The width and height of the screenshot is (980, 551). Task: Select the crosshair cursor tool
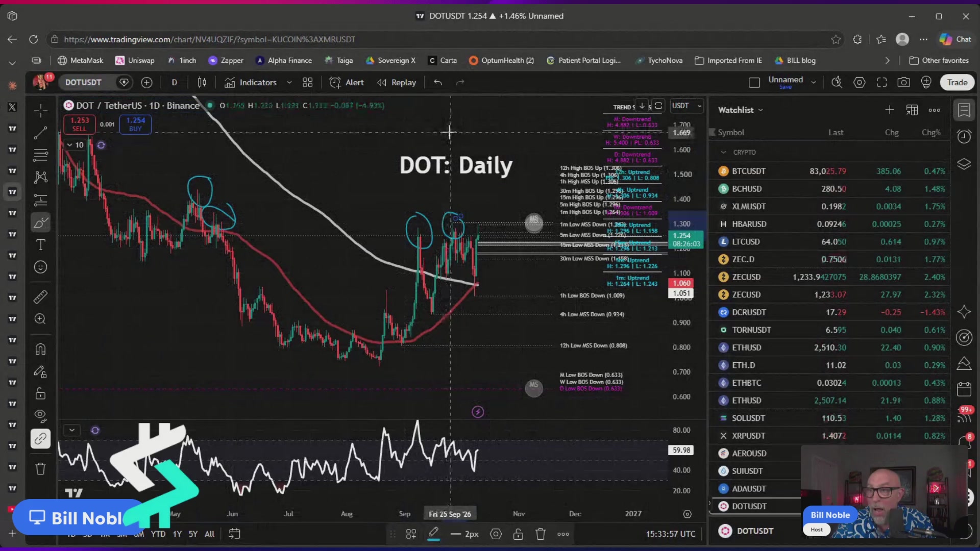coord(40,111)
